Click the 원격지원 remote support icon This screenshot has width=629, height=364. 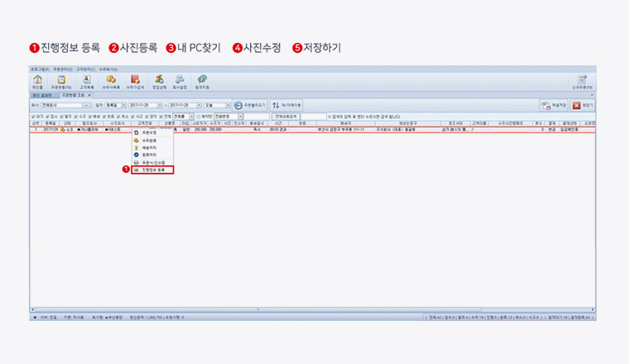202,80
